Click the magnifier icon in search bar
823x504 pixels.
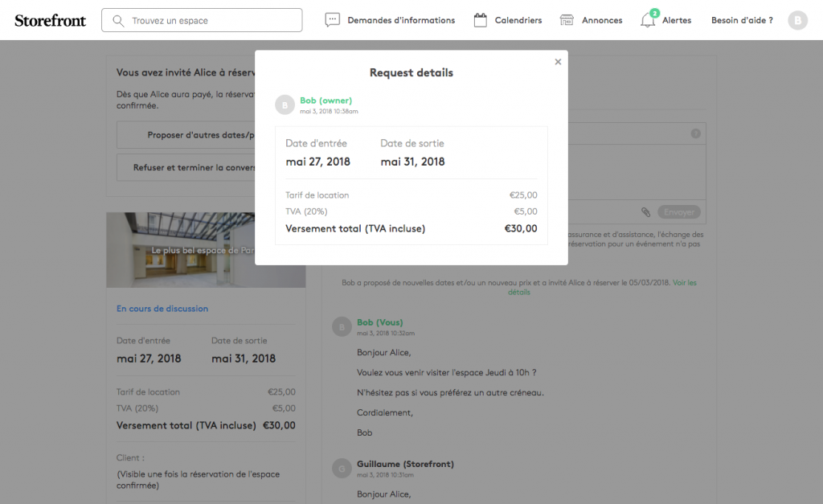tap(119, 20)
